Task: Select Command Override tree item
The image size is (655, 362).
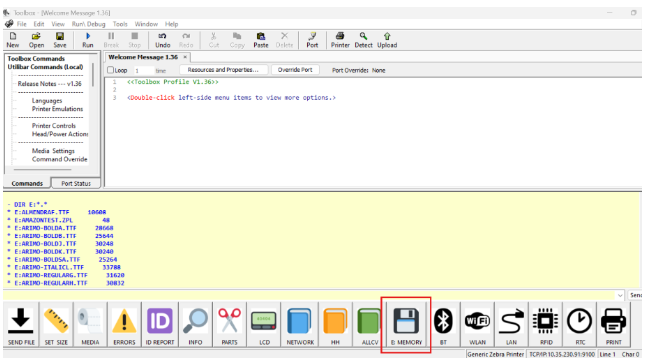Action: (60, 159)
